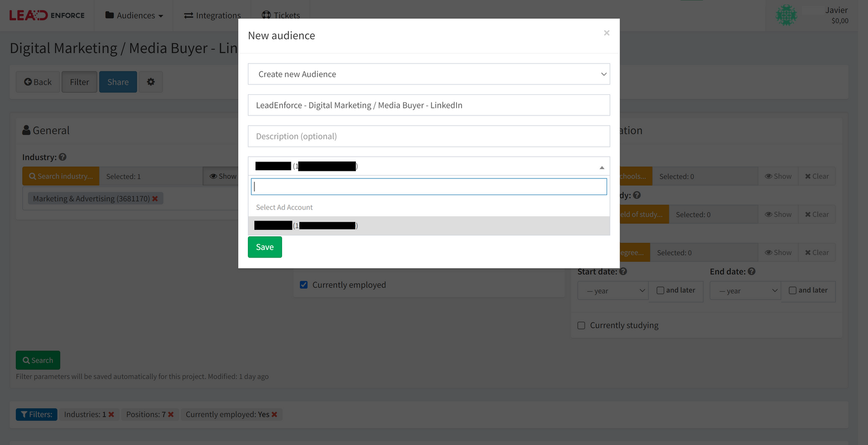Screen dimensions: 868x445
Task: Open settings gear button
Action: pos(151,82)
